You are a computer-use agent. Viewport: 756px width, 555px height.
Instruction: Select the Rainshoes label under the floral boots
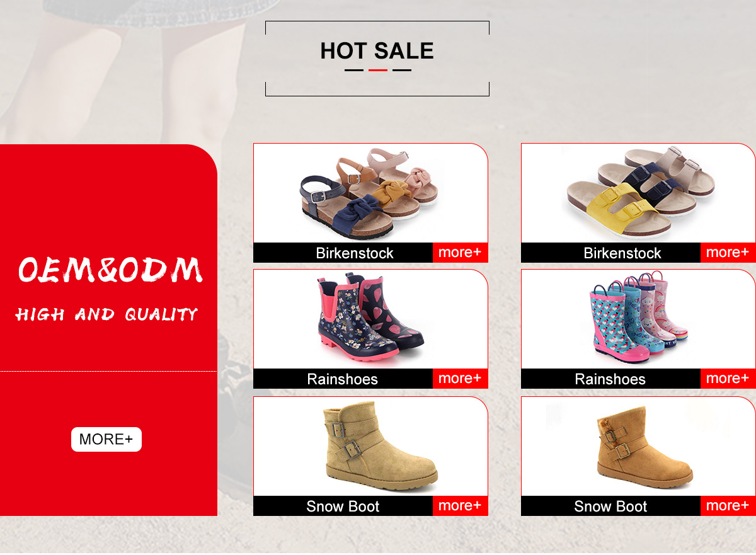coord(343,379)
